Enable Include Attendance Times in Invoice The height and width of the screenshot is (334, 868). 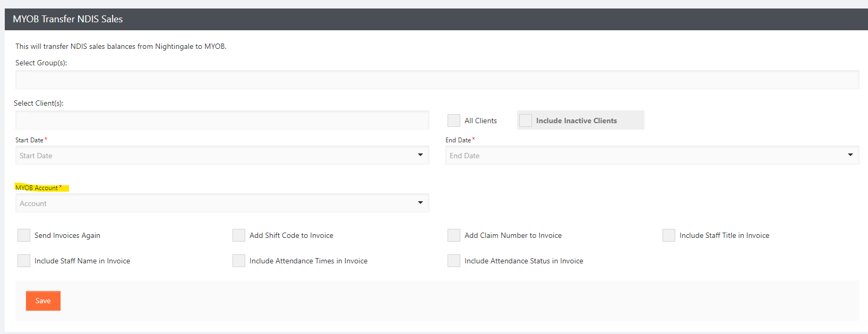click(239, 261)
